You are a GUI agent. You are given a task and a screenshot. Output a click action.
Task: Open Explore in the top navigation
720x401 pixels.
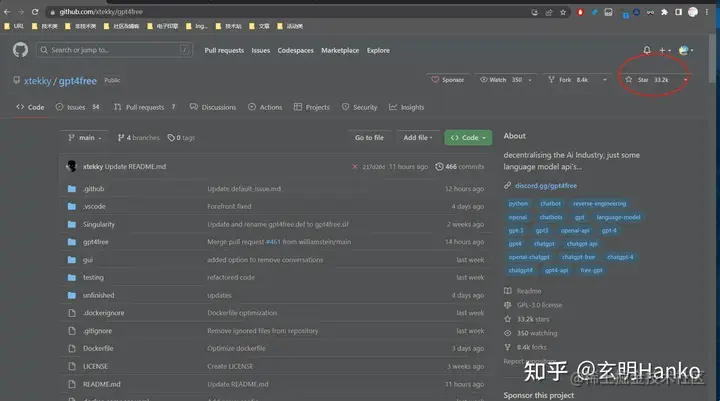(x=378, y=51)
